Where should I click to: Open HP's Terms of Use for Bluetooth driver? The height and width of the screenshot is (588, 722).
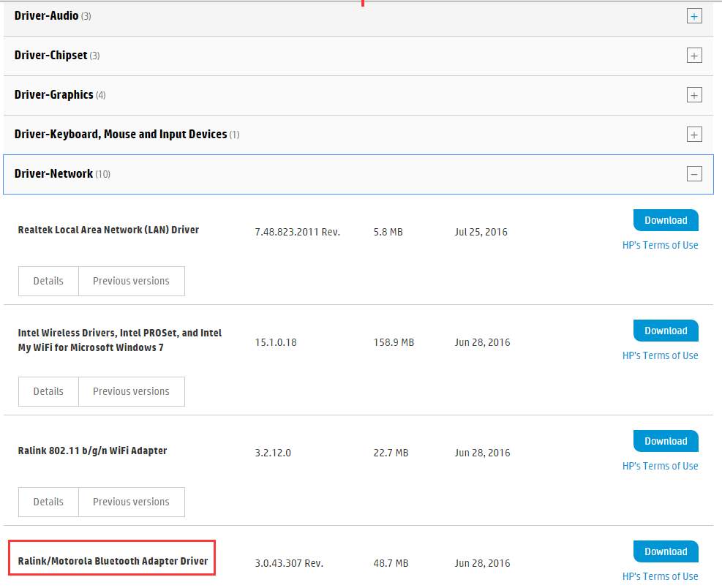(660, 576)
